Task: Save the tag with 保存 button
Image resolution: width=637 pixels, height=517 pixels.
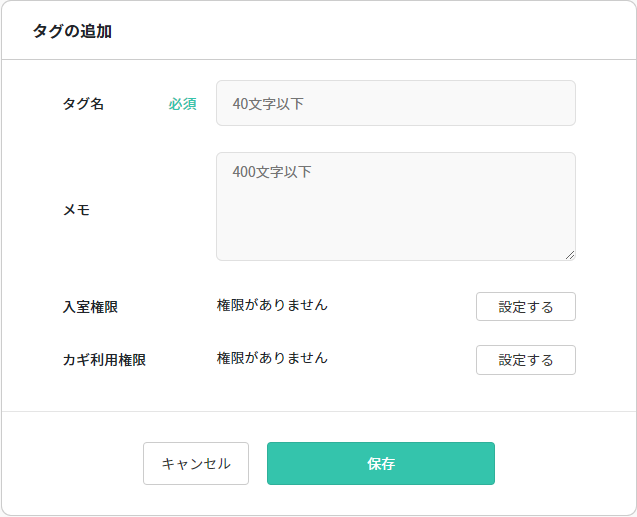Action: 380,464
